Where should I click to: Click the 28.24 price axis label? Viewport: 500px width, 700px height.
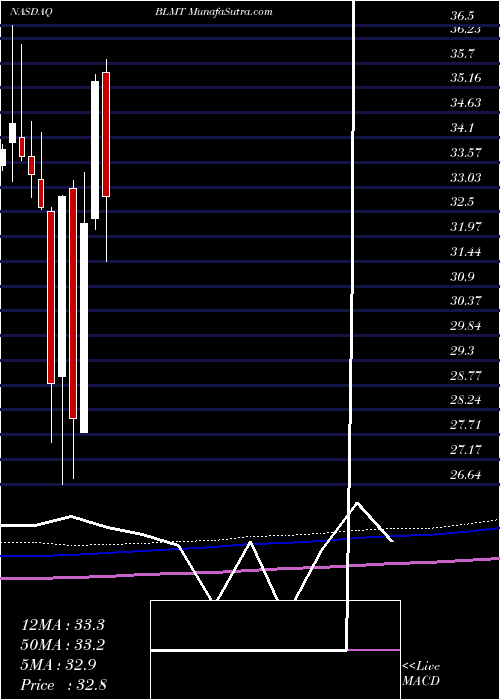pos(466,400)
